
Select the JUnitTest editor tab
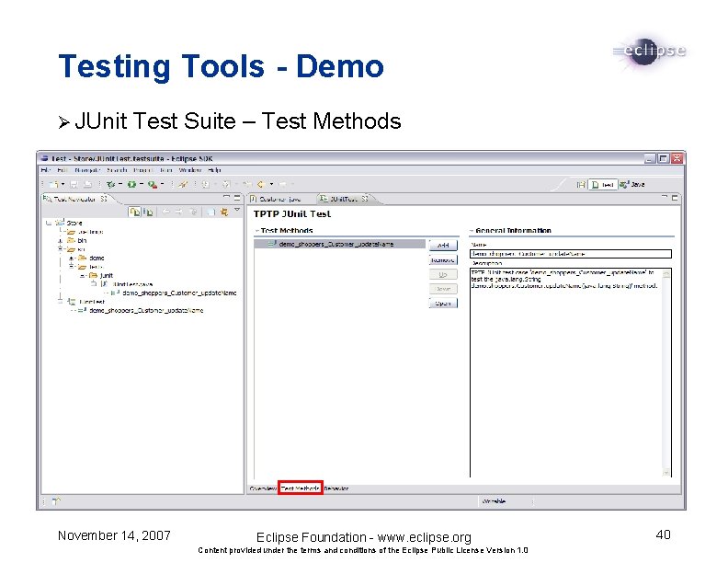point(345,199)
